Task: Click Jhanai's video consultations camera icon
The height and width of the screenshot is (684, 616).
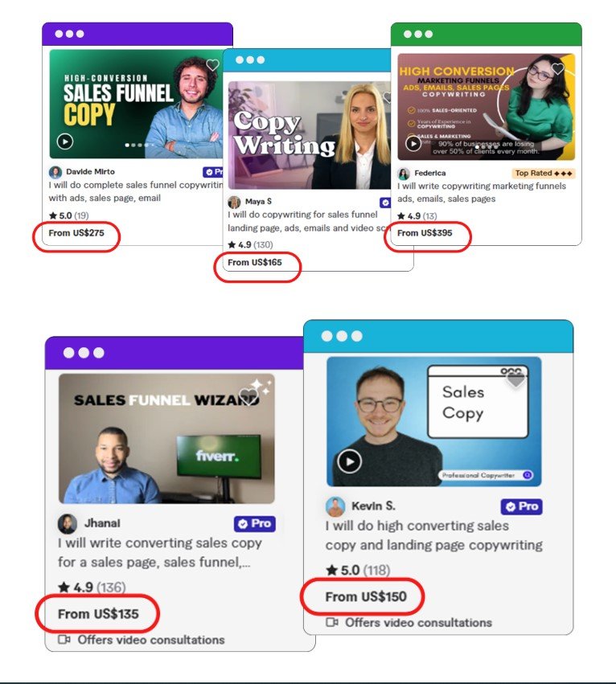Action: [64, 640]
